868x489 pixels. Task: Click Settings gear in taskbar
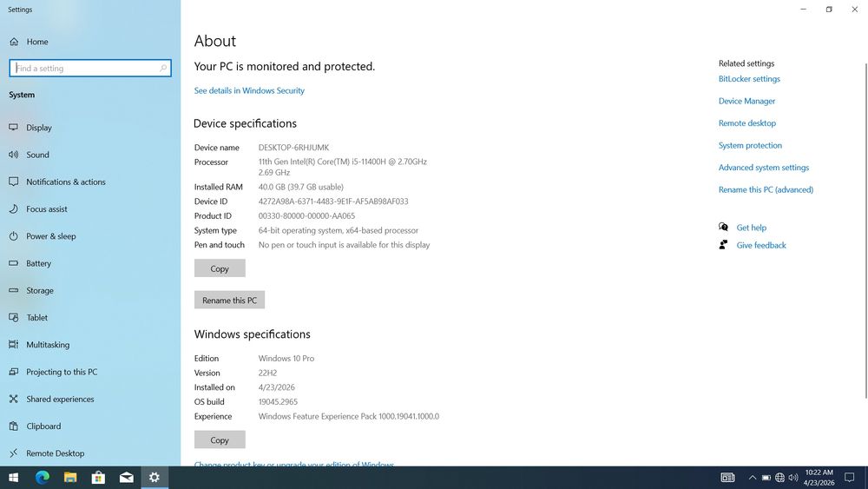click(x=155, y=478)
